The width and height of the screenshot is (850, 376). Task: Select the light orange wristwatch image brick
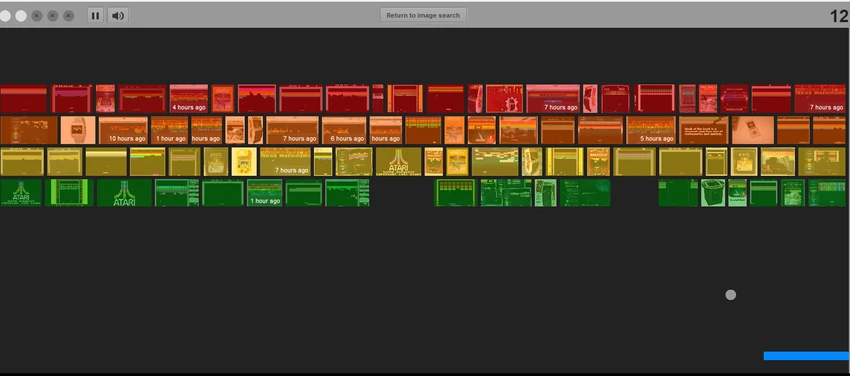(78, 130)
